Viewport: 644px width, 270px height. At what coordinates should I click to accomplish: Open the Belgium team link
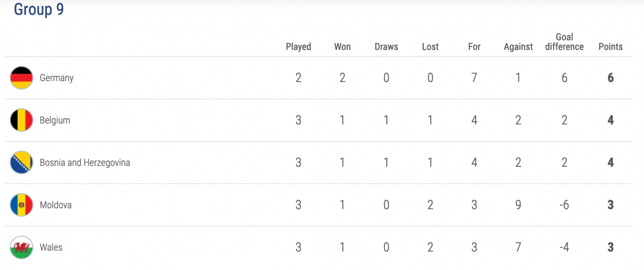pyautogui.click(x=55, y=120)
